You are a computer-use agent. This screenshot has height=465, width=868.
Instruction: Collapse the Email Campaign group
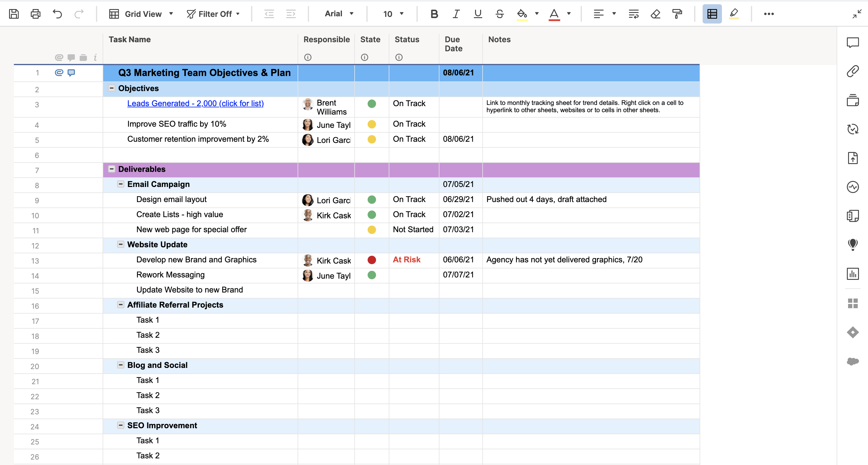pos(121,184)
